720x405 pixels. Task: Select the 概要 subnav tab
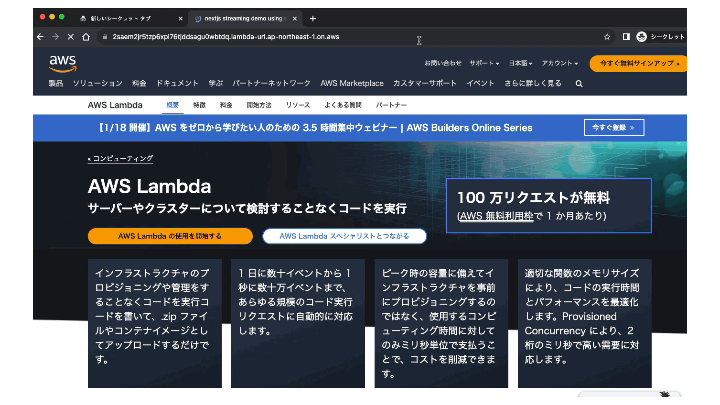tap(172, 105)
